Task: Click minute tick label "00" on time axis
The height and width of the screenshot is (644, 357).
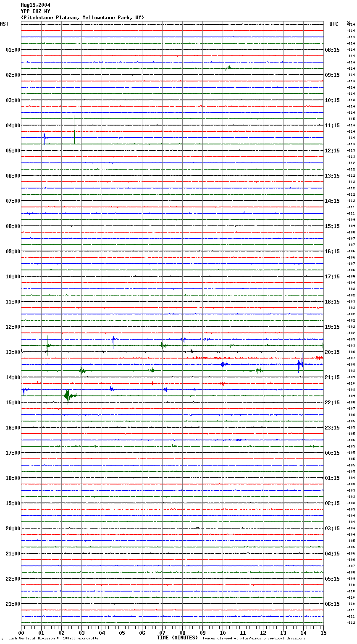Action: pos(21,633)
